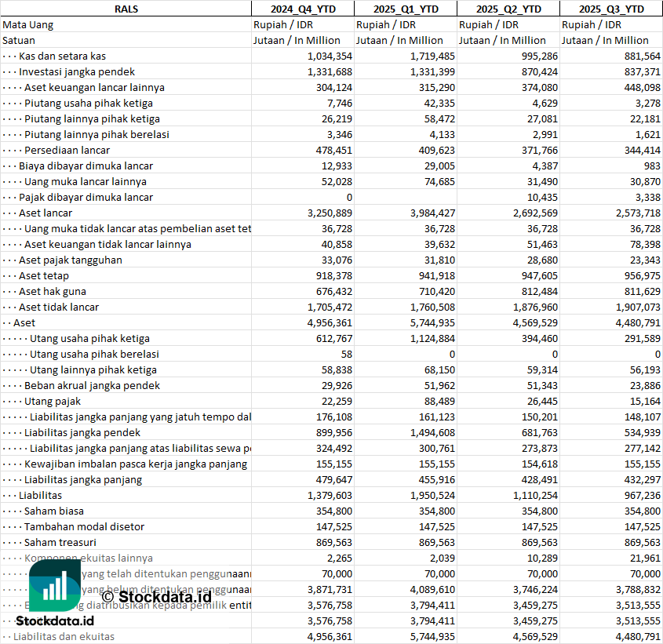
Task: Select Piutang usaha pihak ketiga label
Action: click(x=89, y=103)
